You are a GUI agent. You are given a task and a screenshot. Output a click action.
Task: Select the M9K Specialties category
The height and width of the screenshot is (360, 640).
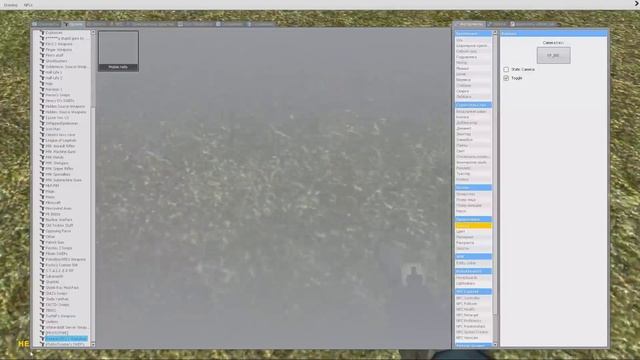click(58, 174)
